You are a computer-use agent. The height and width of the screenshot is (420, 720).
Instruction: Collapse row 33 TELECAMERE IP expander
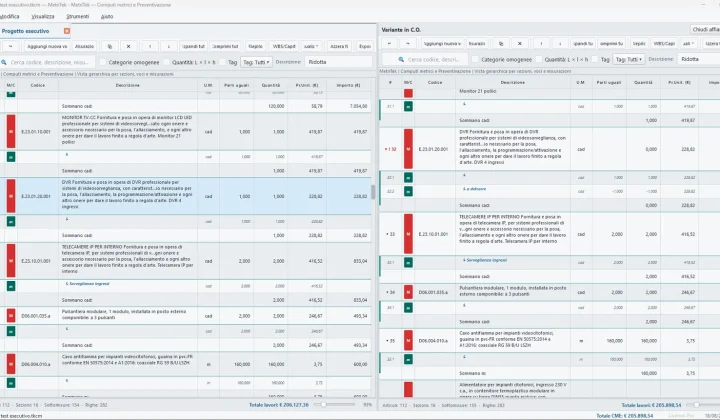point(387,234)
